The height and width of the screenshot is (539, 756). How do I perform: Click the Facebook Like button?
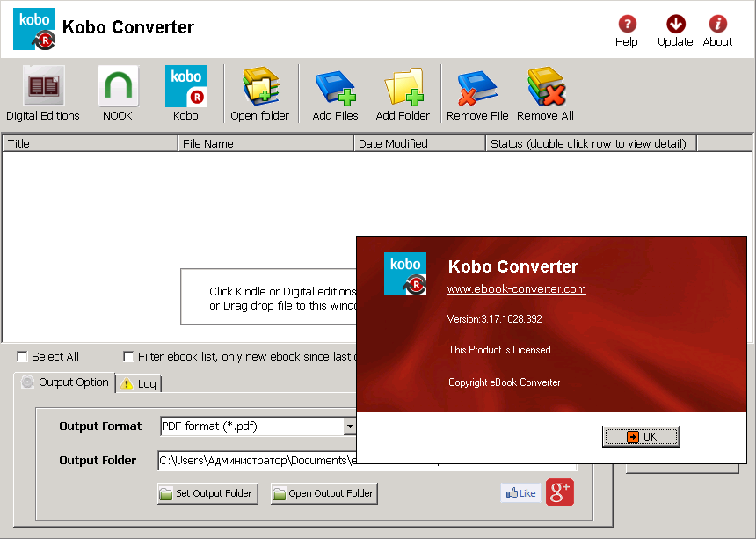click(520, 492)
